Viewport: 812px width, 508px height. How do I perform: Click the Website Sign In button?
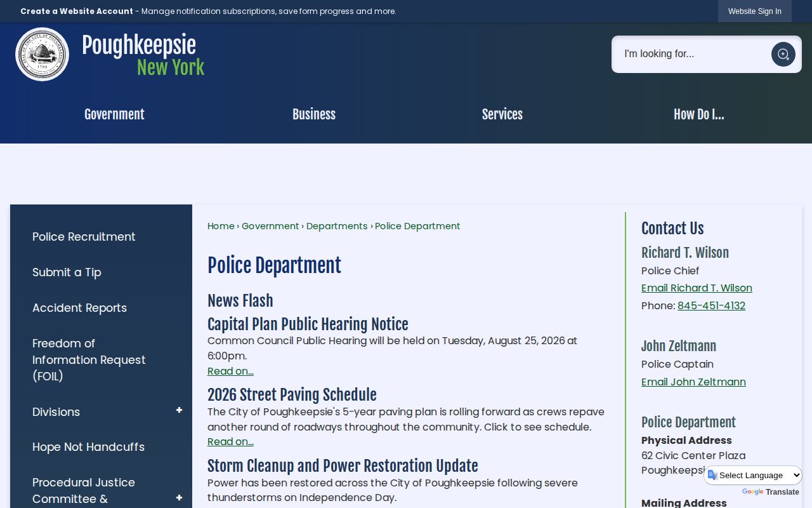755,11
